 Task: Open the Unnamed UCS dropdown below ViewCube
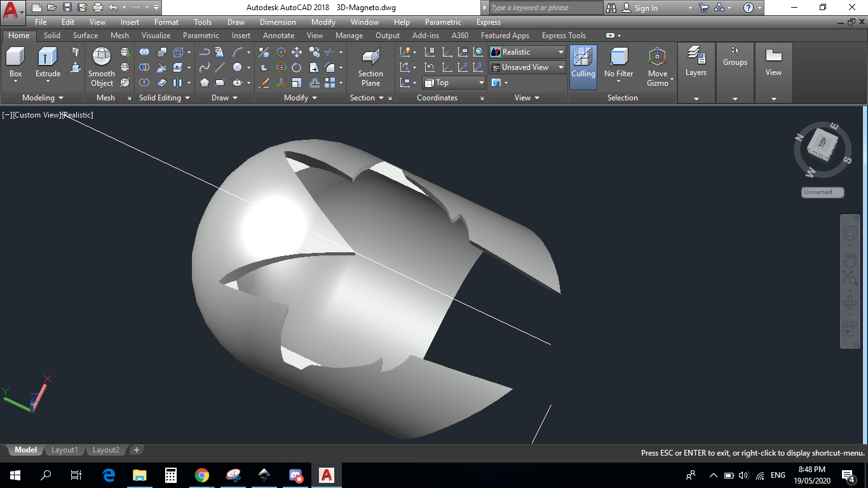pyautogui.click(x=823, y=192)
